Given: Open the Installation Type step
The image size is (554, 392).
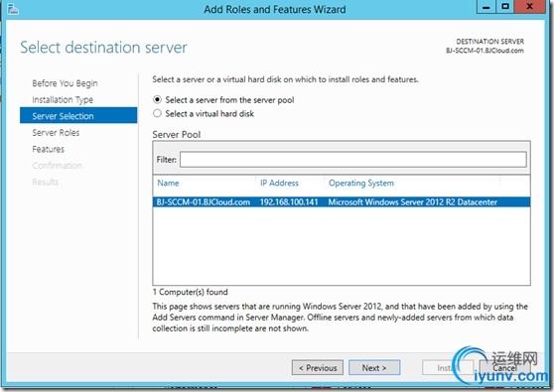Looking at the screenshot, I should tap(63, 100).
